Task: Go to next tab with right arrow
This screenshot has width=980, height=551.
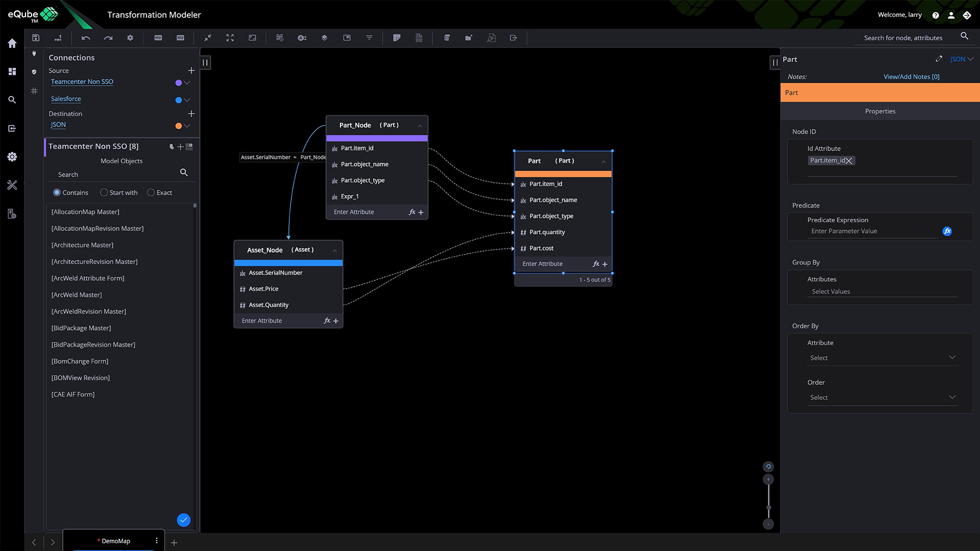Action: (53, 542)
